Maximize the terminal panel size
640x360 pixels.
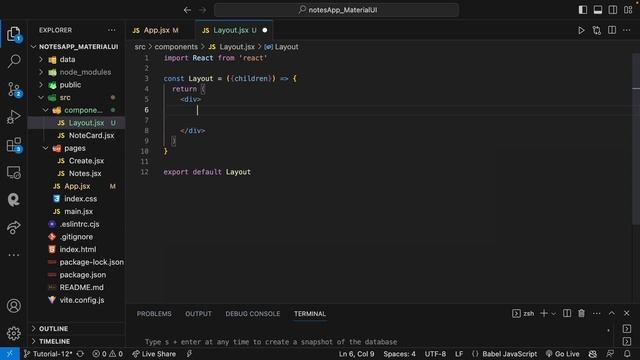611,313
